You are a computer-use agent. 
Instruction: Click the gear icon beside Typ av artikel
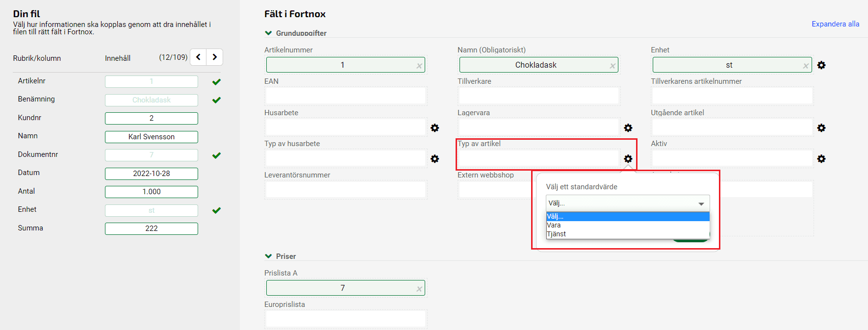coord(628,159)
